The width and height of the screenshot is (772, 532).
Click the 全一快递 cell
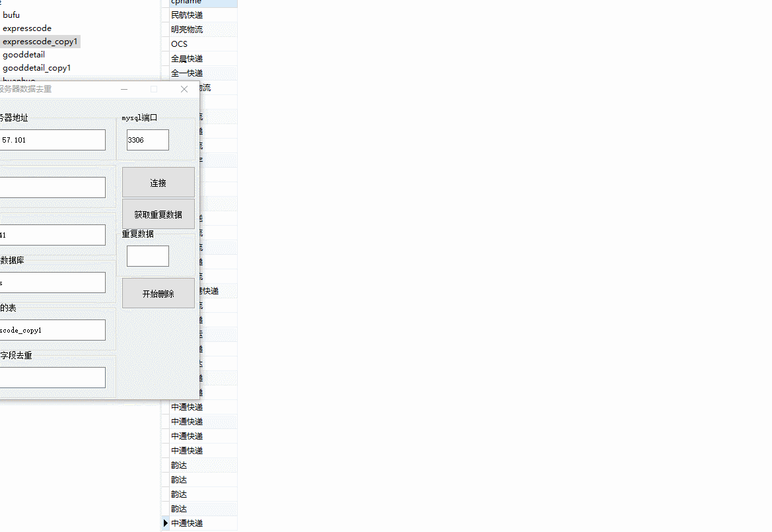203,73
